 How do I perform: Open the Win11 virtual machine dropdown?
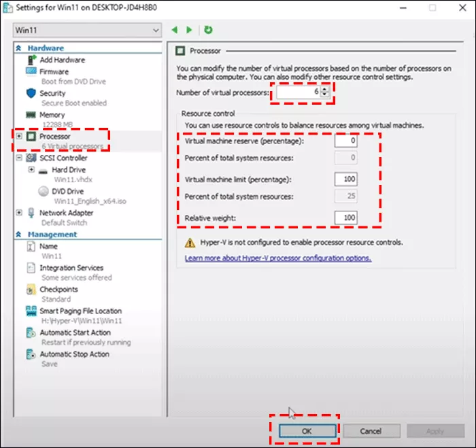[88, 31]
